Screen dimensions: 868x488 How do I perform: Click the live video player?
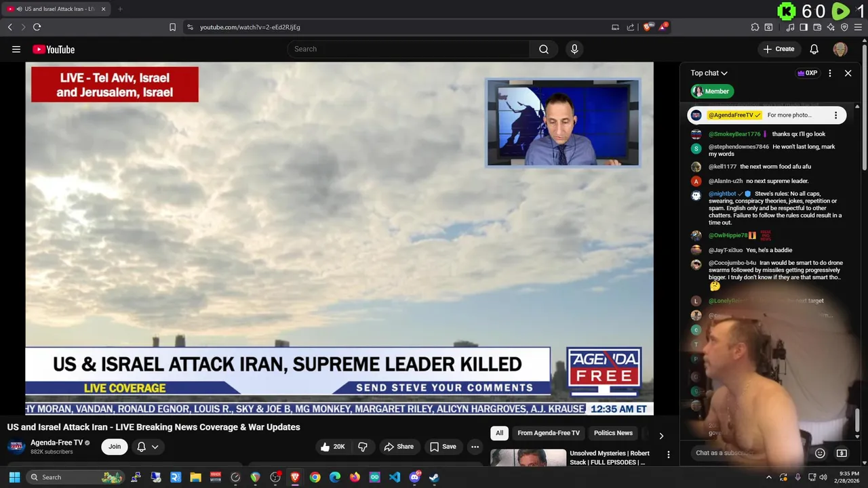339,238
